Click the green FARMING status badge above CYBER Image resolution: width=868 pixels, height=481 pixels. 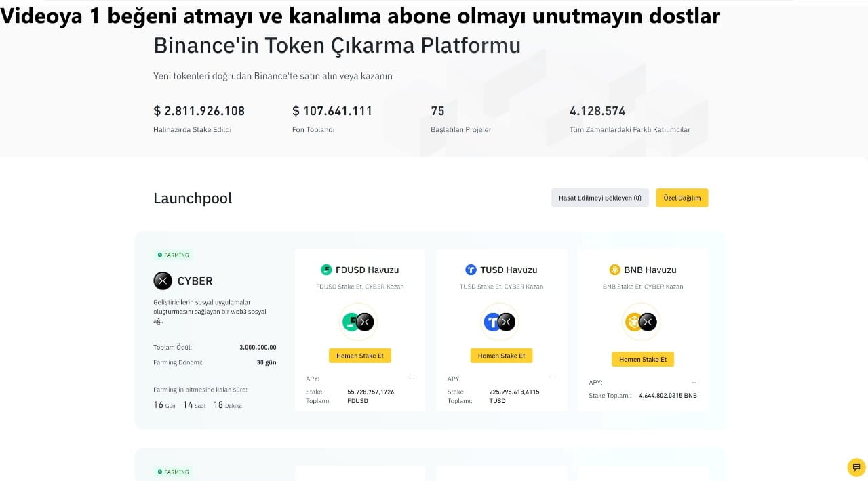(173, 255)
